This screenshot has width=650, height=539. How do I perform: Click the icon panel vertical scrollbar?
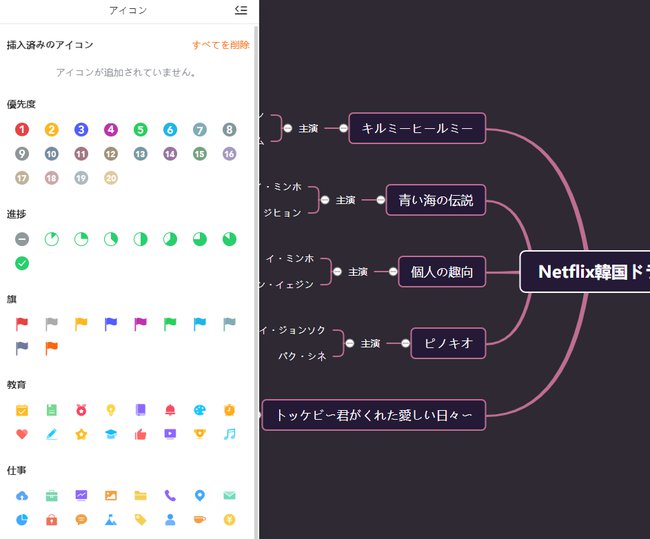[x=256, y=282]
